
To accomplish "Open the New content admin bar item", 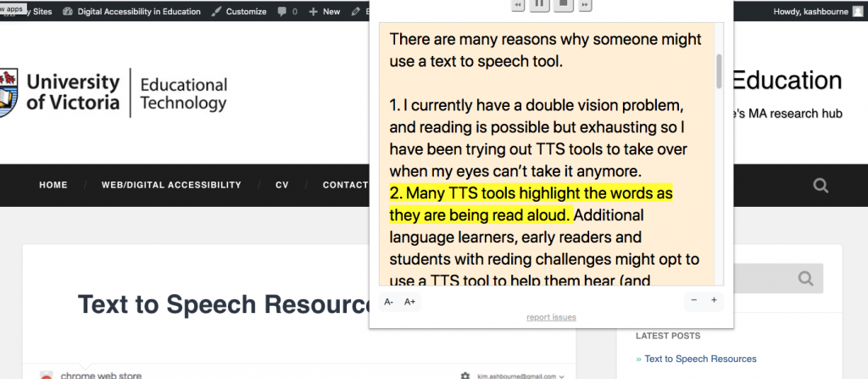I will [325, 12].
